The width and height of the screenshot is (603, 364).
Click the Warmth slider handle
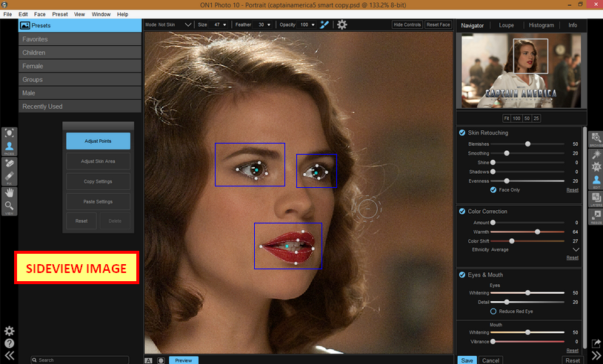tap(537, 232)
